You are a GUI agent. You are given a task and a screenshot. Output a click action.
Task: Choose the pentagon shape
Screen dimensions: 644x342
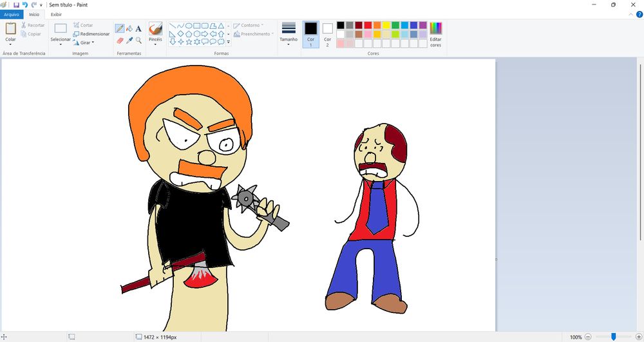point(189,33)
